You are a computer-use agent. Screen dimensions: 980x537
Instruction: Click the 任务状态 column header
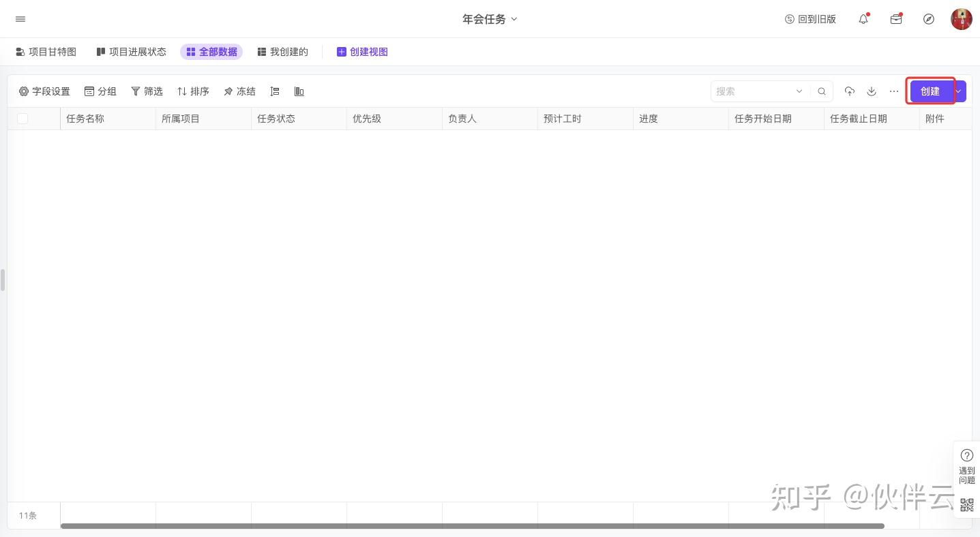pos(299,119)
